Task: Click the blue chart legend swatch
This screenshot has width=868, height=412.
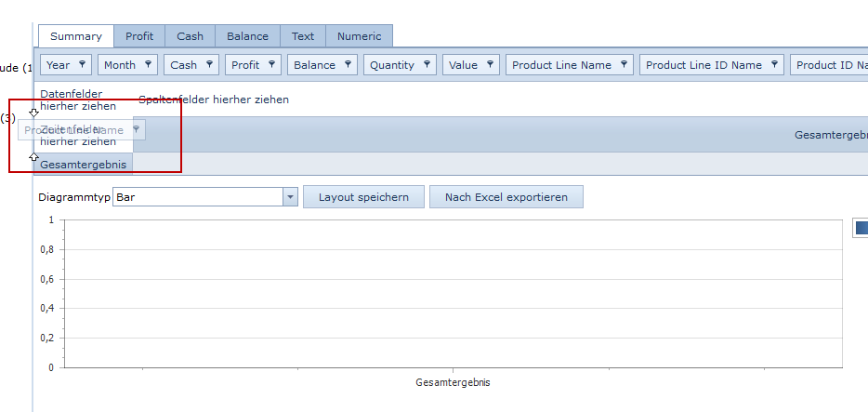Action: point(861,227)
